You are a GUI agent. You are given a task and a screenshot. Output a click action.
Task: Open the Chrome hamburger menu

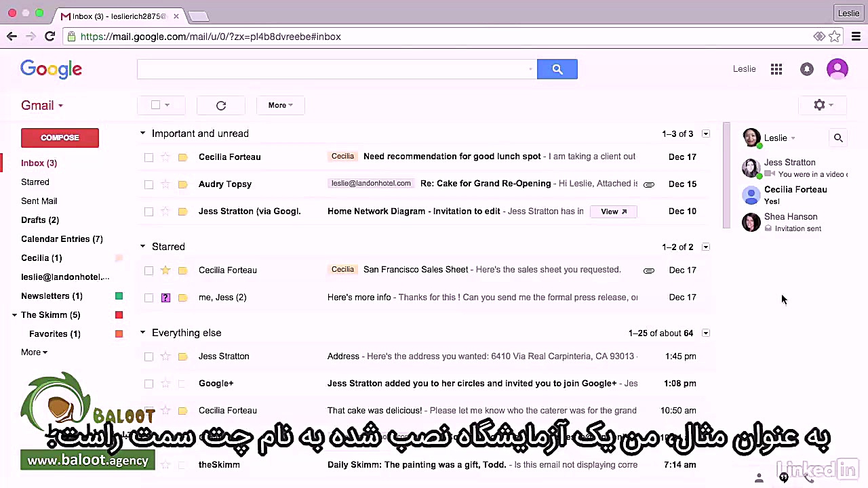(856, 37)
